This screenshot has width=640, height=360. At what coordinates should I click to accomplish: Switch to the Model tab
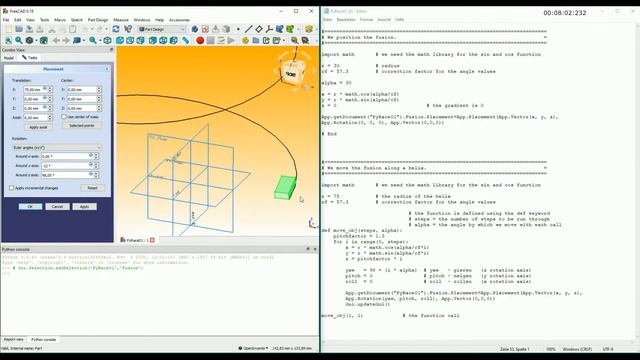pos(9,58)
